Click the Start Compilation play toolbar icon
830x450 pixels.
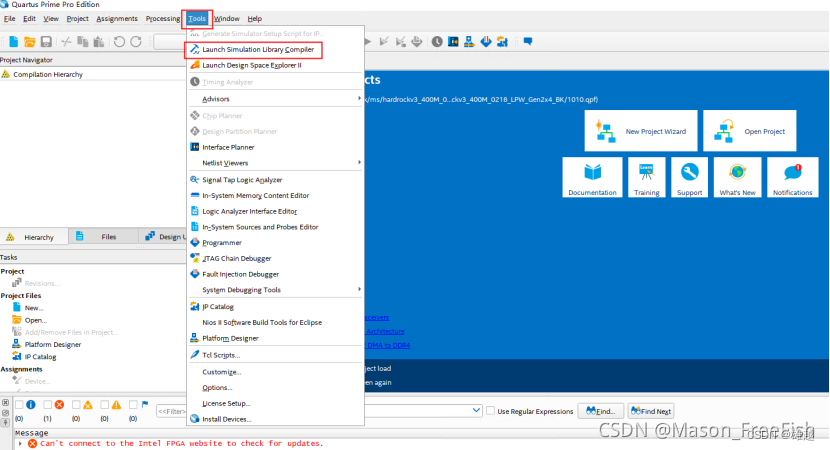click(367, 41)
